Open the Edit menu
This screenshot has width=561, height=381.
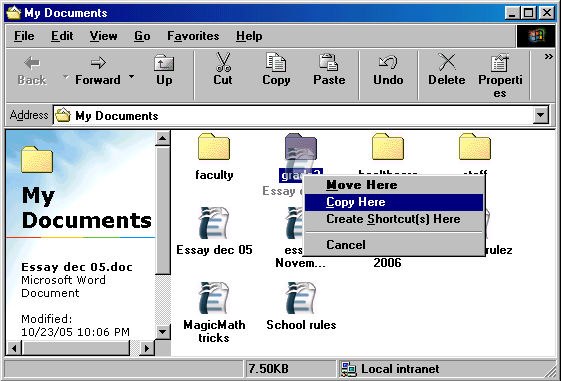point(62,36)
